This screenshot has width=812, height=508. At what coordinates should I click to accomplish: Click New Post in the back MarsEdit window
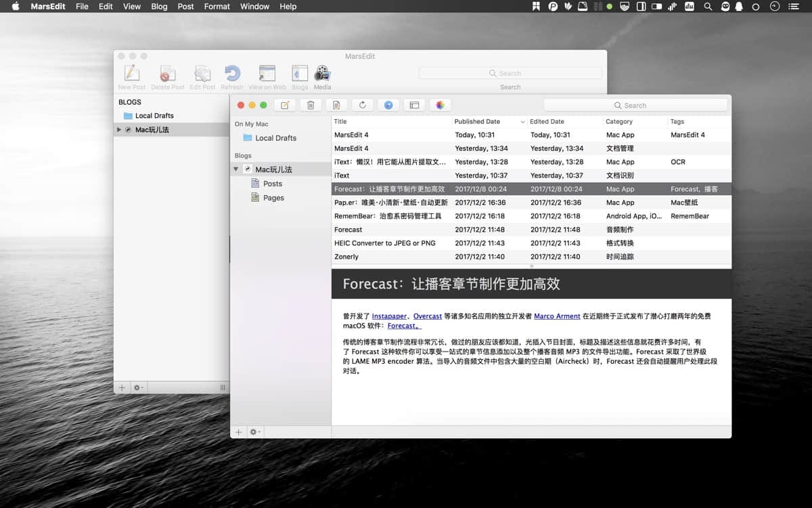point(132,77)
